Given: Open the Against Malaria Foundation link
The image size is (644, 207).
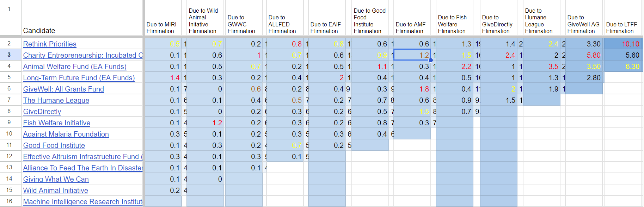Looking at the screenshot, I should click(x=66, y=134).
